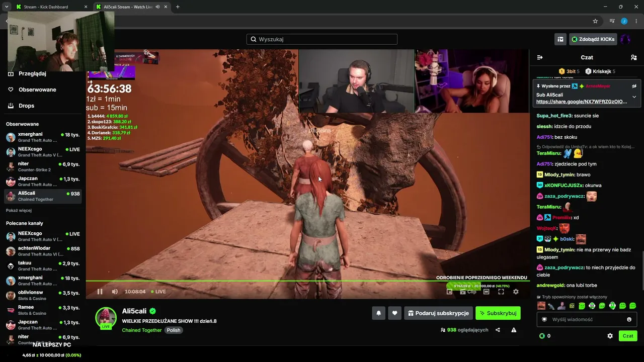Image resolution: width=644 pixels, height=362 pixels.
Task: Open Ramee recommended channel
Action: pos(43,310)
